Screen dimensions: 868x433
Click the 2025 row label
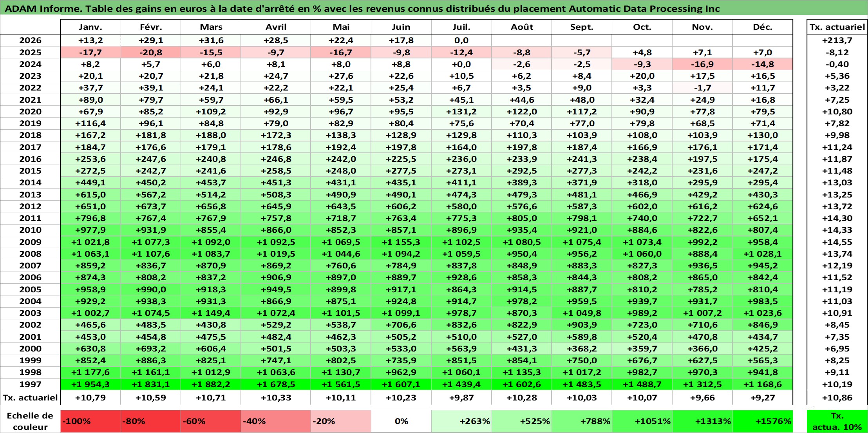(30, 53)
